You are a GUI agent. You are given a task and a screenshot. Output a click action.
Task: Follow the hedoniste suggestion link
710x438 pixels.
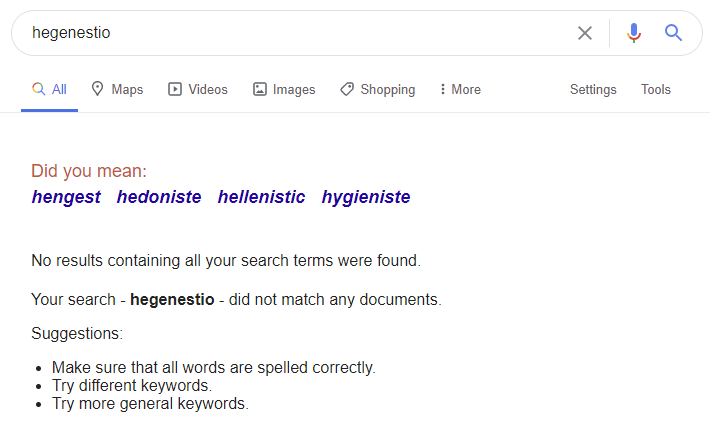pyautogui.click(x=159, y=197)
